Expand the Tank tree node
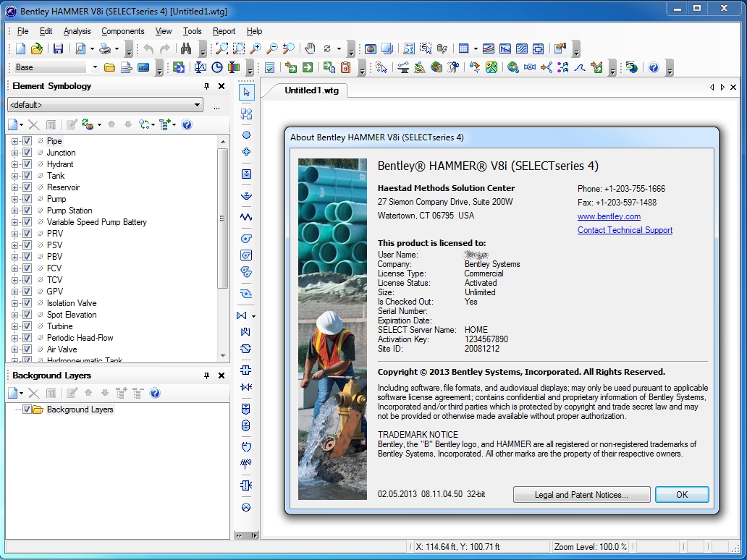Image resolution: width=747 pixels, height=560 pixels. 14,176
